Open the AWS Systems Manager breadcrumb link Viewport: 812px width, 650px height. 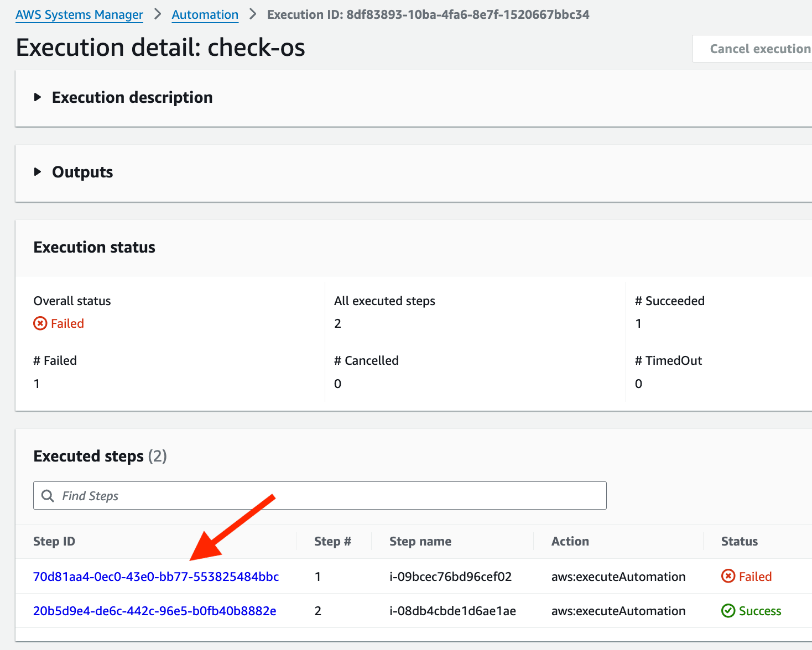(x=79, y=15)
